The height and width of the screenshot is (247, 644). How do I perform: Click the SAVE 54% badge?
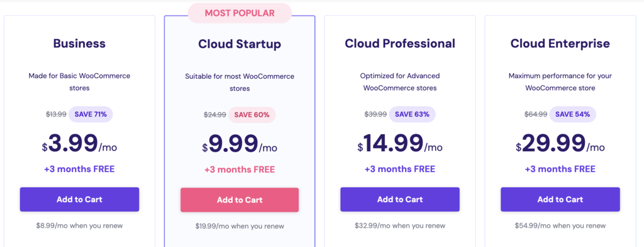(x=572, y=115)
